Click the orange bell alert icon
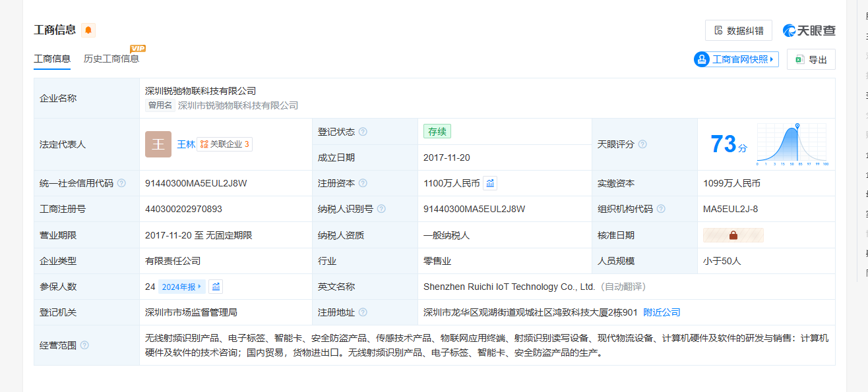 tap(88, 30)
